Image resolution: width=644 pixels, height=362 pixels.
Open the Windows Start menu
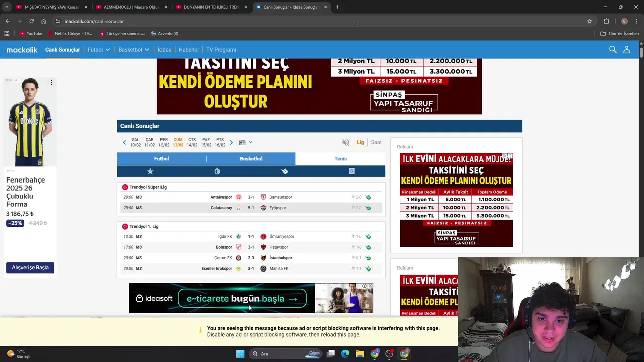pyautogui.click(x=240, y=354)
